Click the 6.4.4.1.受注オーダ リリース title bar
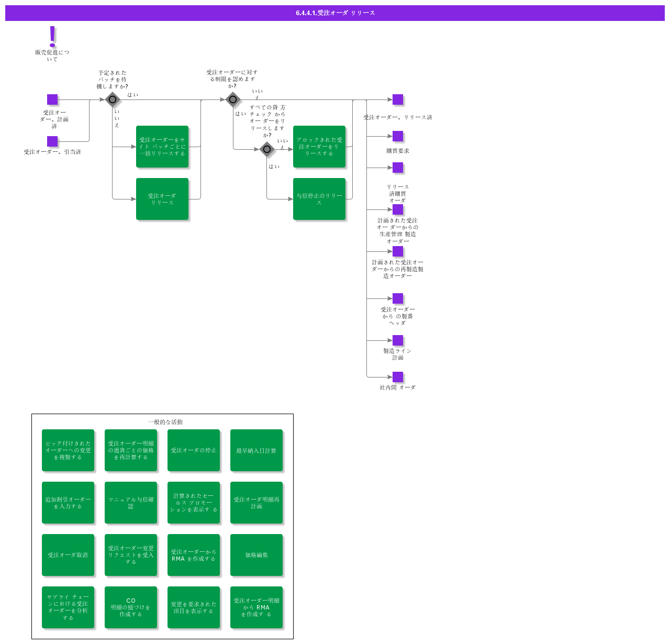Image resolution: width=670 pixels, height=644 pixels. click(x=335, y=13)
